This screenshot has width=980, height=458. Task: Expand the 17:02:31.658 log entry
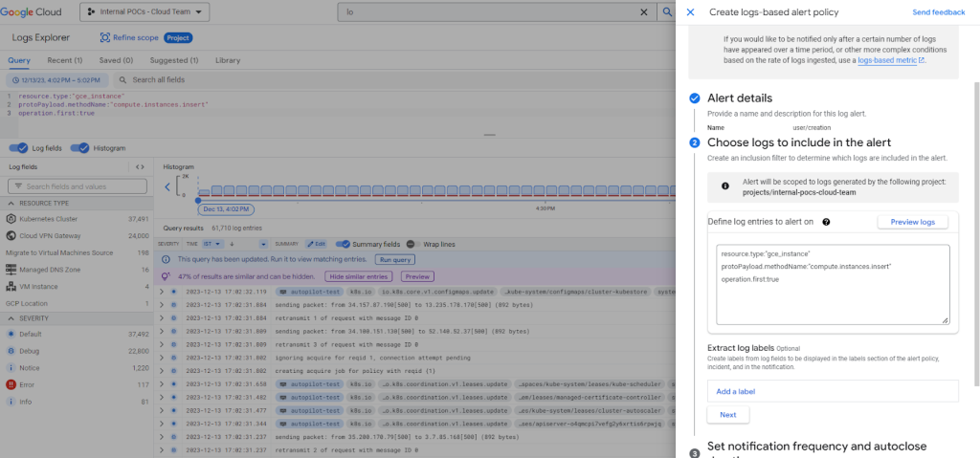[x=162, y=383]
